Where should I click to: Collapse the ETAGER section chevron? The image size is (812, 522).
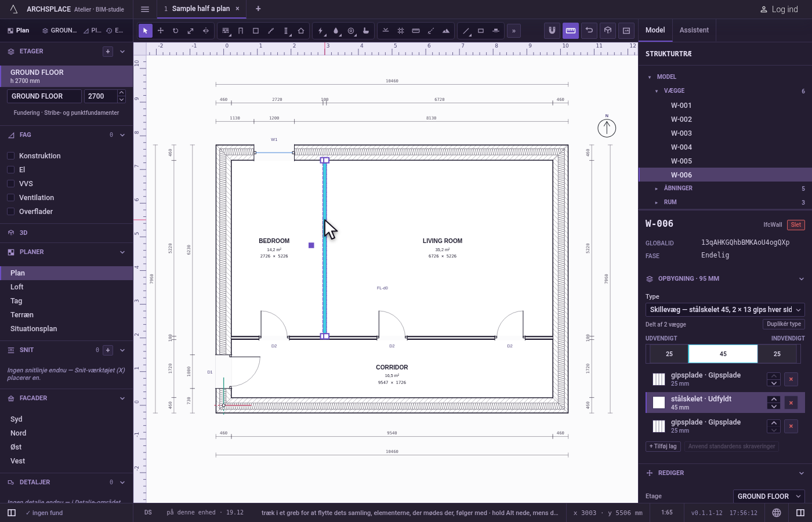[122, 52]
